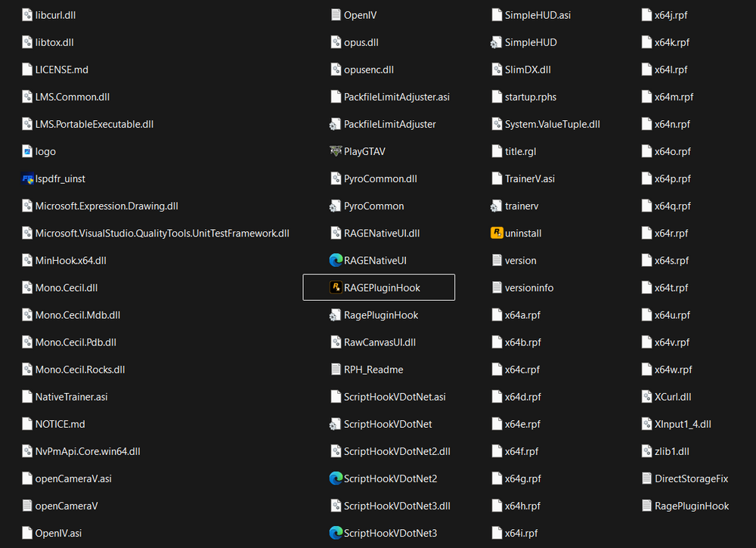Select the PyroCommon.dll file name
Viewport: 756px width, 548px height.
click(380, 179)
